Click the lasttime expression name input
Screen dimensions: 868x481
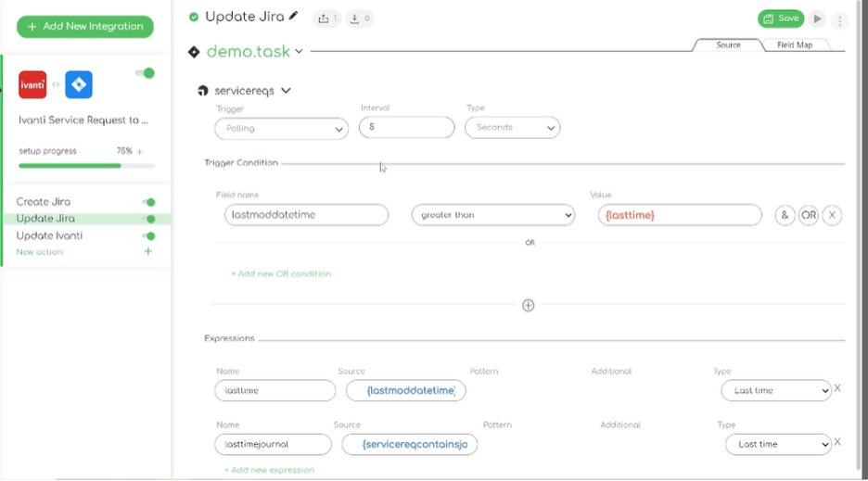(x=275, y=390)
